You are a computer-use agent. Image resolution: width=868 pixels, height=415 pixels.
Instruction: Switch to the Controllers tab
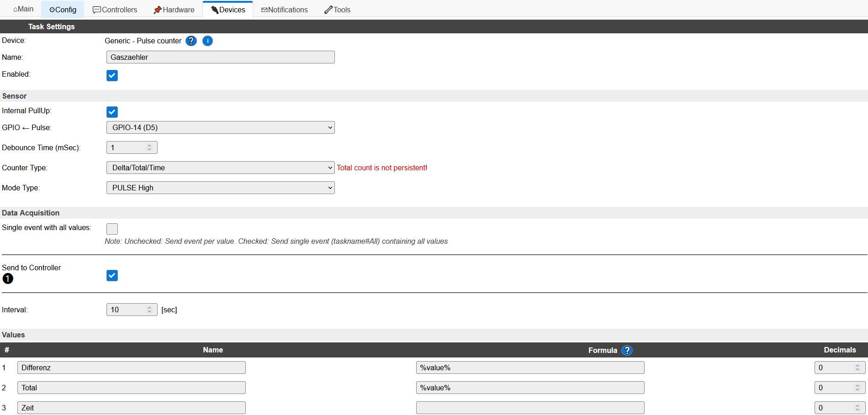point(115,10)
